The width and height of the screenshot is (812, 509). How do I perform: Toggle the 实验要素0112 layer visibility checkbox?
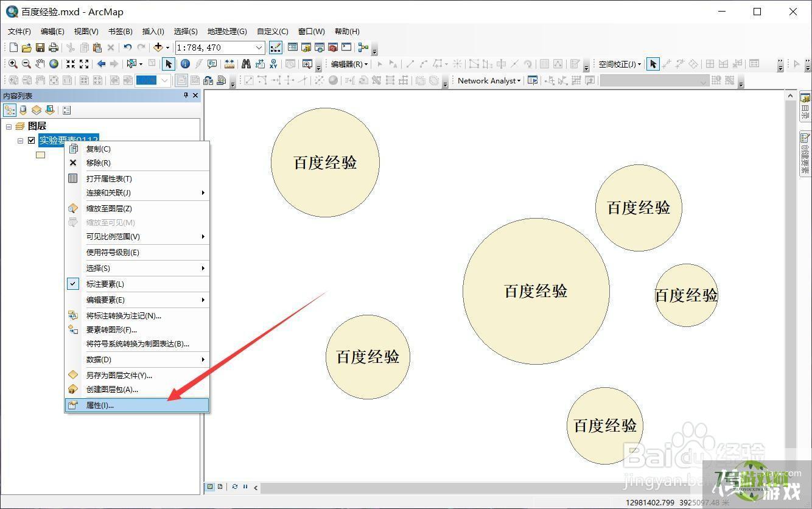32,141
